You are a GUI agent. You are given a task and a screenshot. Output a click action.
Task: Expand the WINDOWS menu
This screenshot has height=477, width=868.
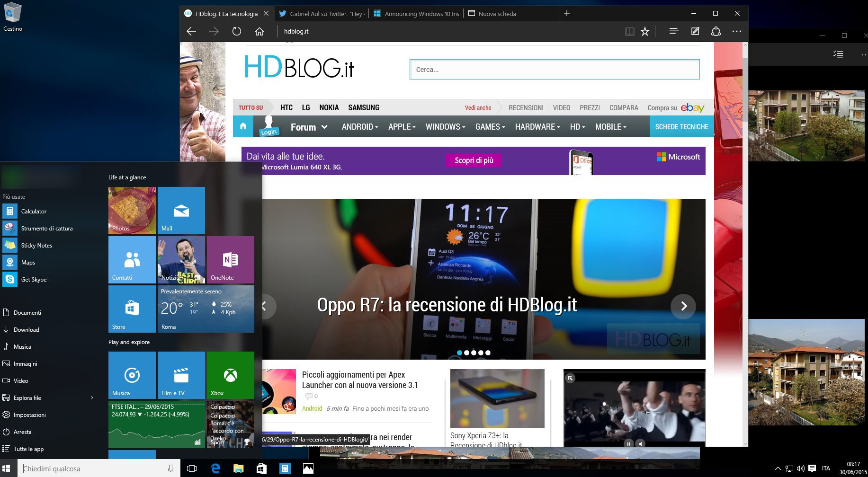click(445, 127)
